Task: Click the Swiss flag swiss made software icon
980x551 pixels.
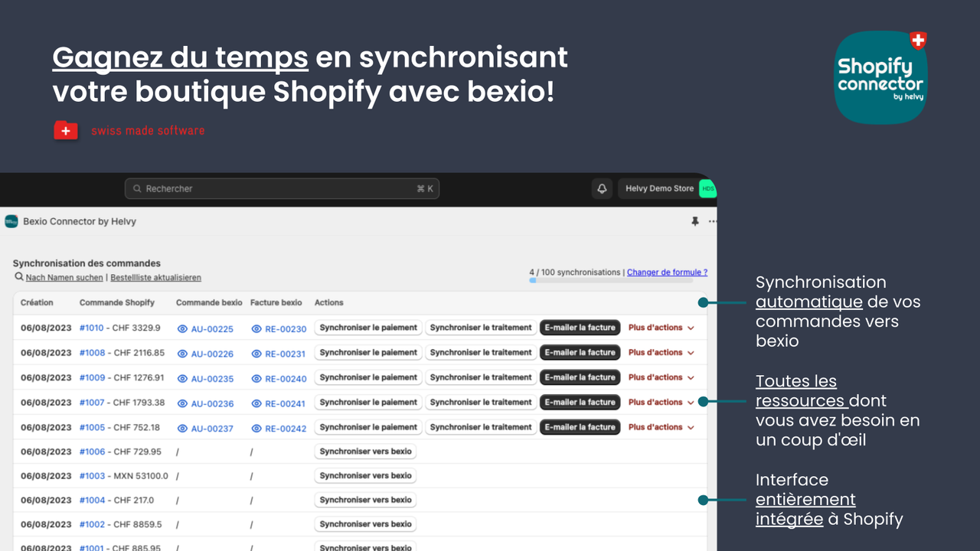Action: coord(66,131)
